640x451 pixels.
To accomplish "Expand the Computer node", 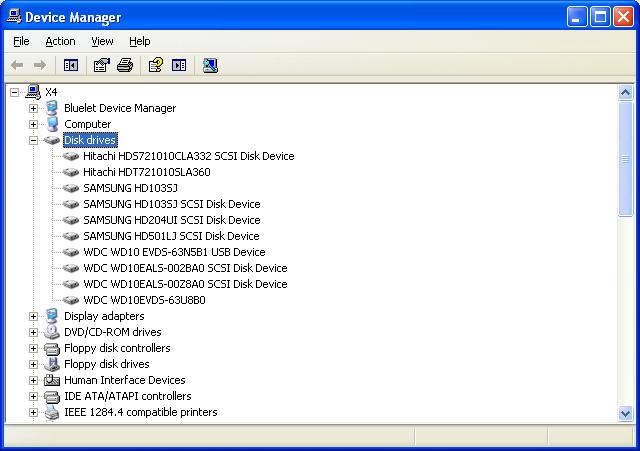I will point(33,124).
